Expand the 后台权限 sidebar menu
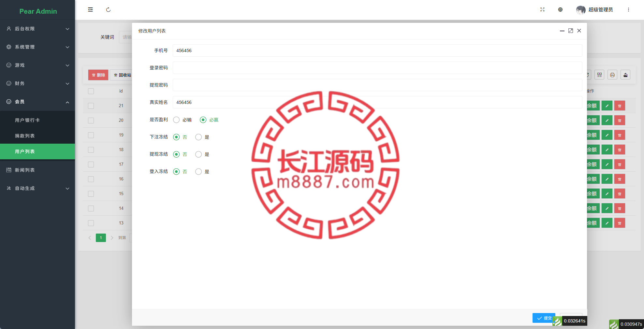This screenshot has width=644, height=329. point(37,29)
